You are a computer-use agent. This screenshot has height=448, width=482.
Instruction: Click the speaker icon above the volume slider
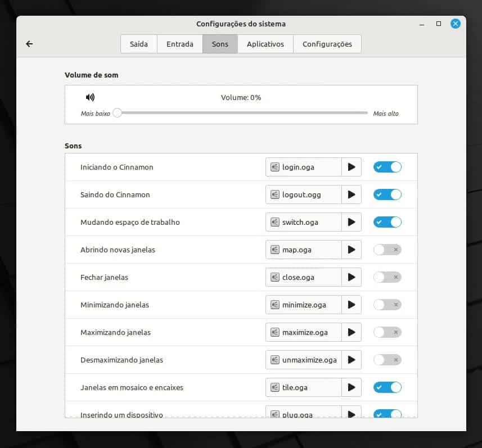click(x=90, y=97)
